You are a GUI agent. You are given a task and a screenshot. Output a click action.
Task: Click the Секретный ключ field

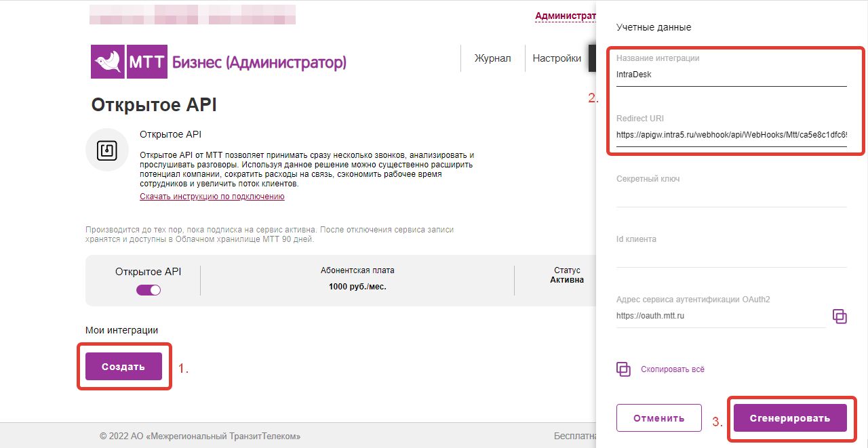pos(732,195)
